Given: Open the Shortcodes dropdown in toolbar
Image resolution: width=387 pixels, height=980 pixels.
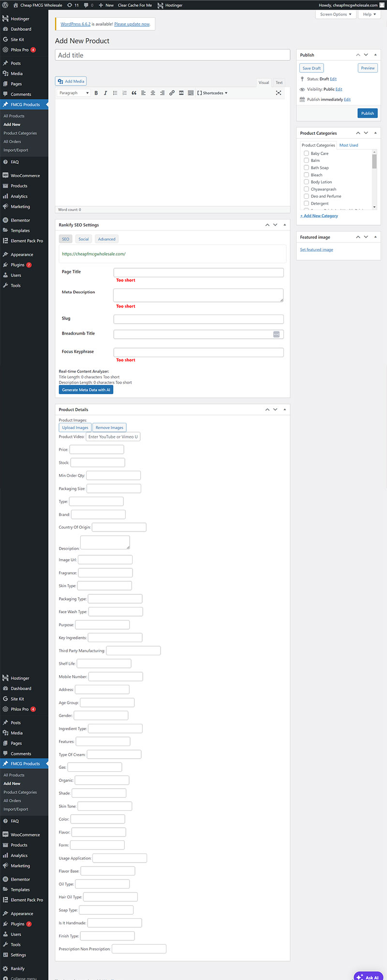Looking at the screenshot, I should 212,93.
